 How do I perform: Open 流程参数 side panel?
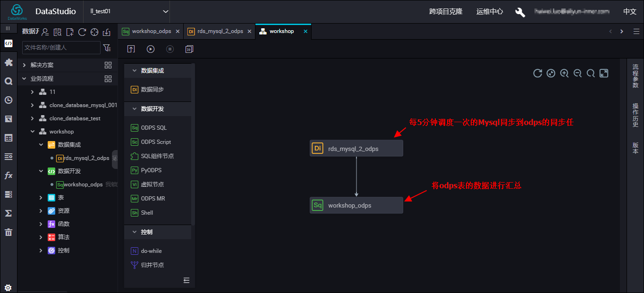click(636, 76)
